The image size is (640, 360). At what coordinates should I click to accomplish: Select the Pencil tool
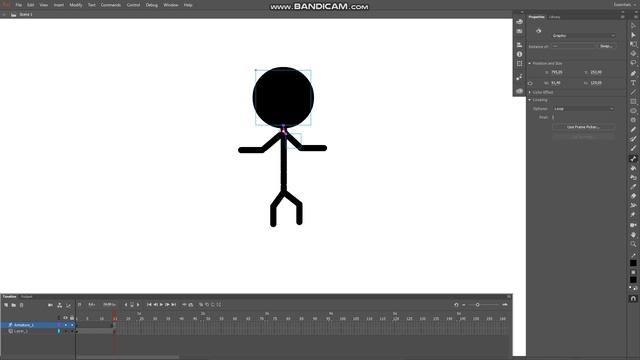[633, 129]
